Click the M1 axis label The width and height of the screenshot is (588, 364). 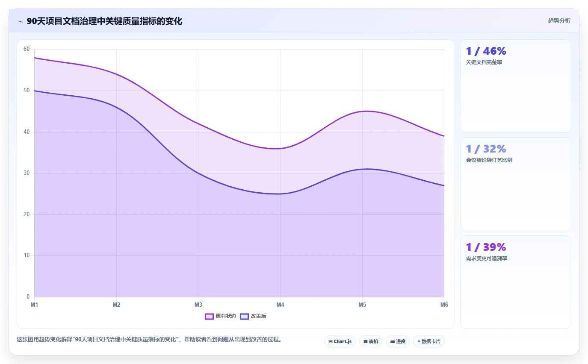click(34, 305)
